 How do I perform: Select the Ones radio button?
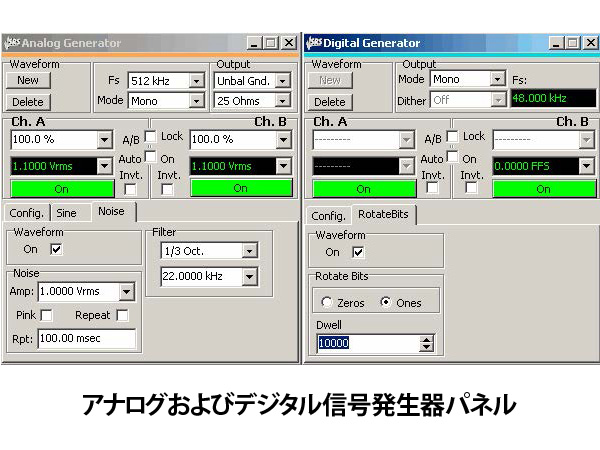click(x=386, y=303)
